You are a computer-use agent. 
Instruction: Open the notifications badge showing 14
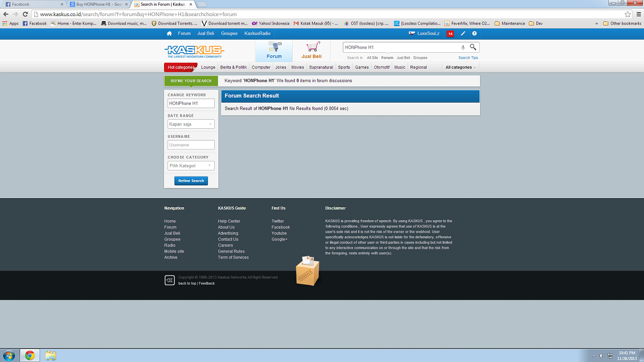coord(450,34)
